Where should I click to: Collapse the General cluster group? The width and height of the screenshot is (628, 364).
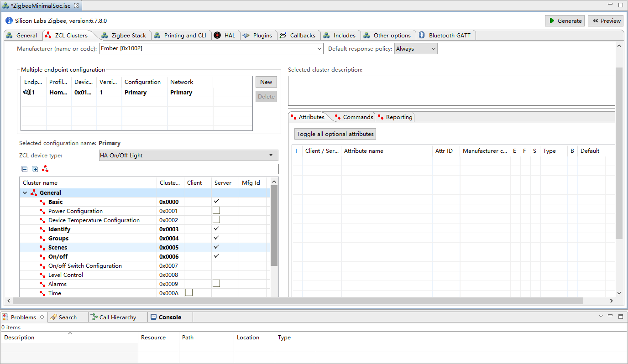[25, 193]
